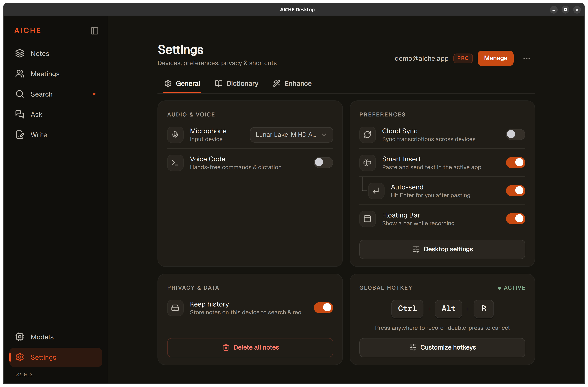Click the Ctrl hotkey key cap
Screen dimensions: 588x387
pyautogui.click(x=407, y=309)
